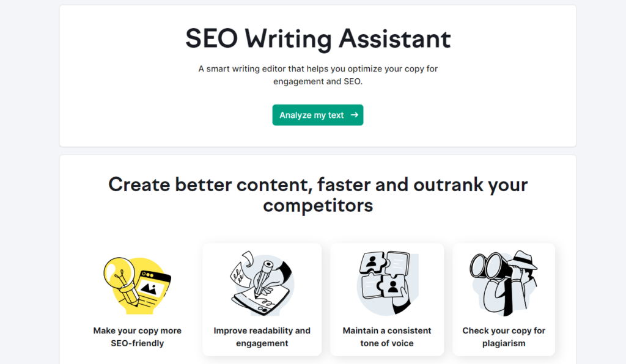Click the upper-left puzzle piece with person
Image resolution: width=626 pixels, height=364 pixels.
(372, 264)
